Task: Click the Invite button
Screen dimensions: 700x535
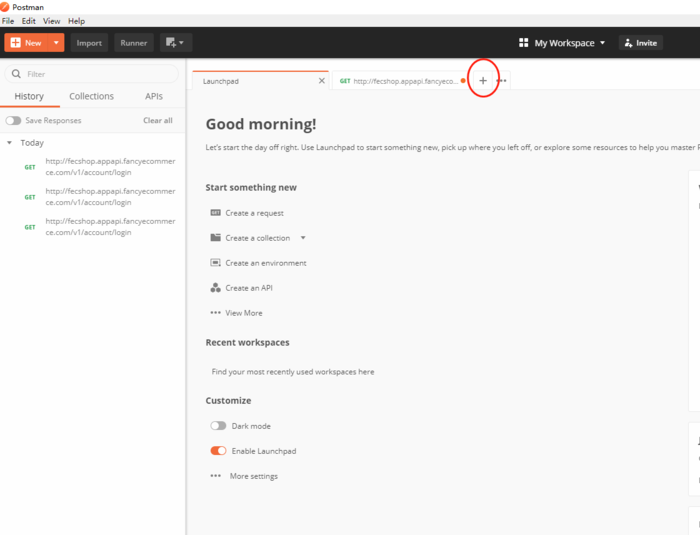Action: 640,43
